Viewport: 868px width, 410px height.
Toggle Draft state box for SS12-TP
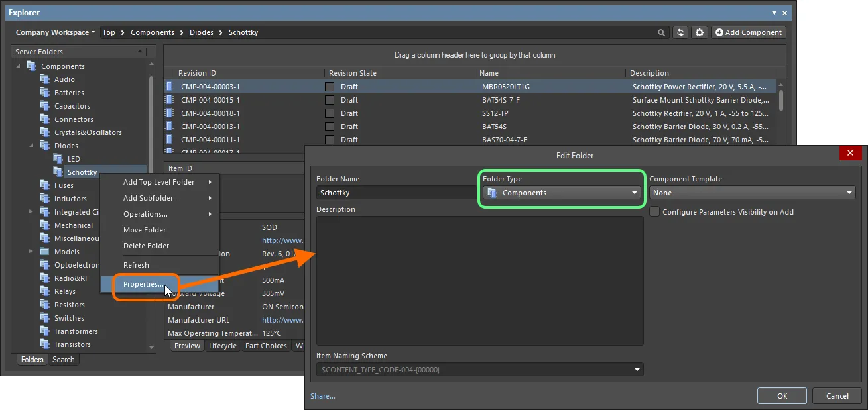(330, 113)
